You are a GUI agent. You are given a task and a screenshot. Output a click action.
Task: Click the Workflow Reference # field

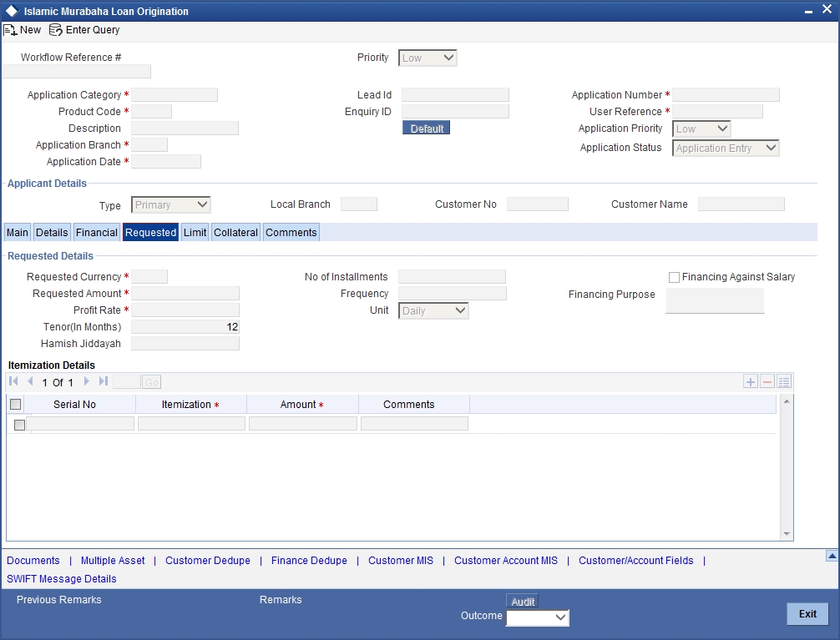77,71
